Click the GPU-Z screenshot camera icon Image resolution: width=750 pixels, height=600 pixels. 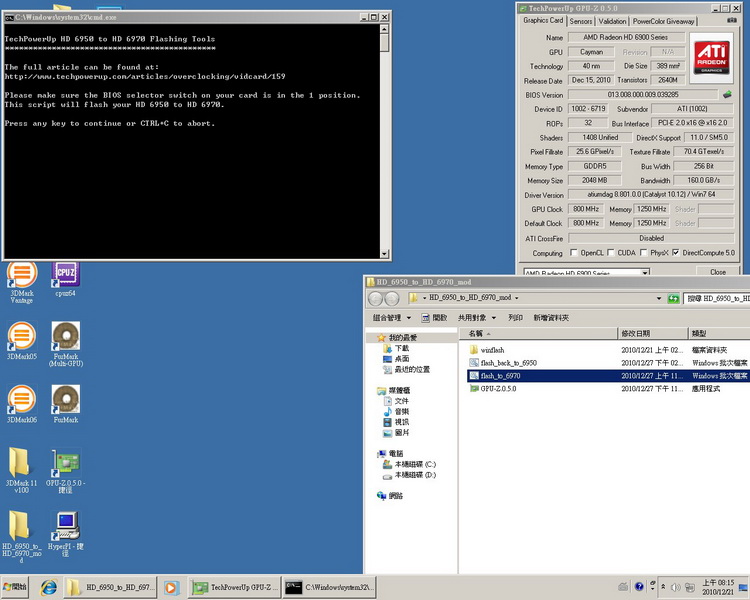(x=731, y=20)
